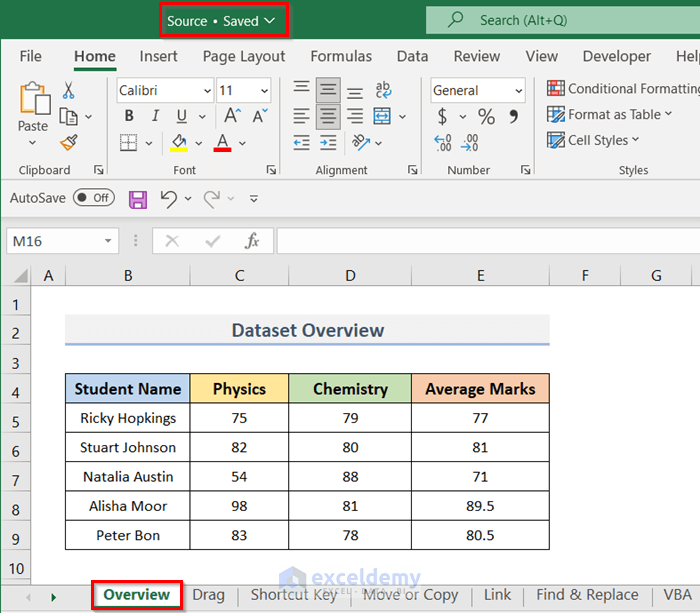Switch to the Shortcut Key sheet tab

[293, 595]
